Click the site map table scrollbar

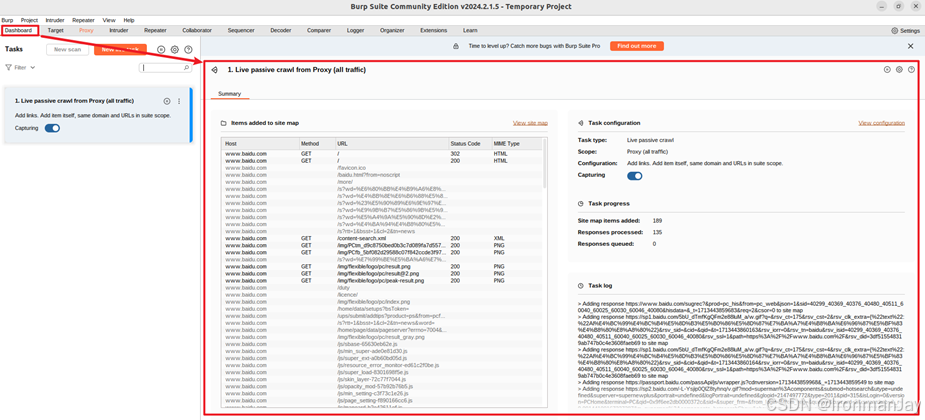click(x=544, y=165)
